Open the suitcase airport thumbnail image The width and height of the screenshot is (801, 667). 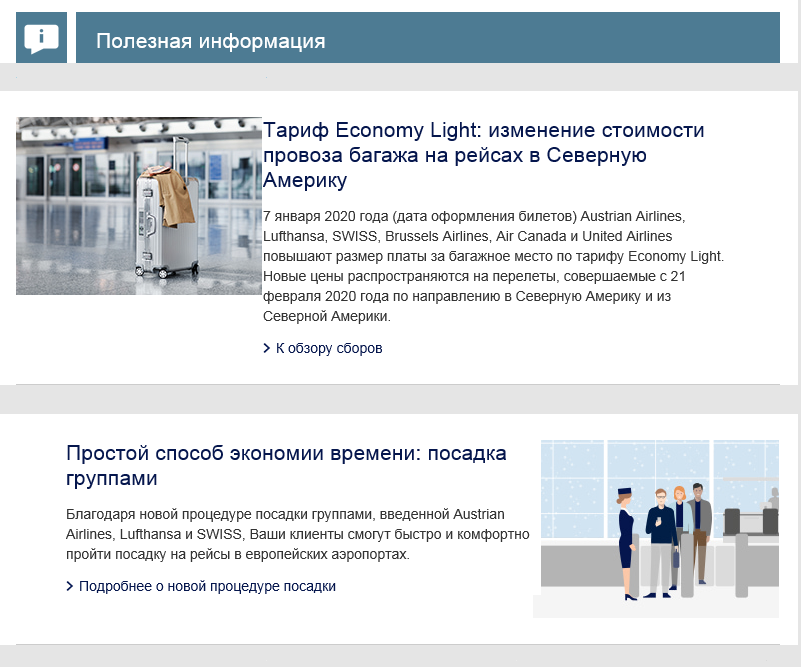click(138, 206)
